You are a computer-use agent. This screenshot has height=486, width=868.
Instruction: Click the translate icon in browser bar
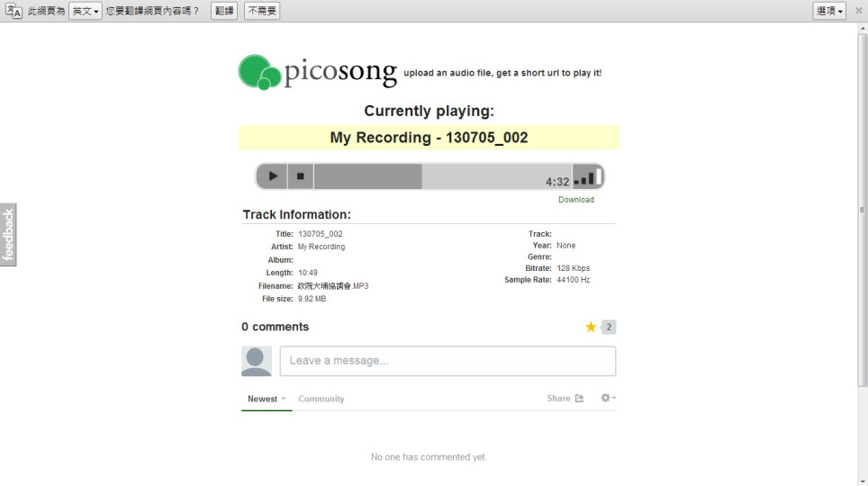click(14, 11)
